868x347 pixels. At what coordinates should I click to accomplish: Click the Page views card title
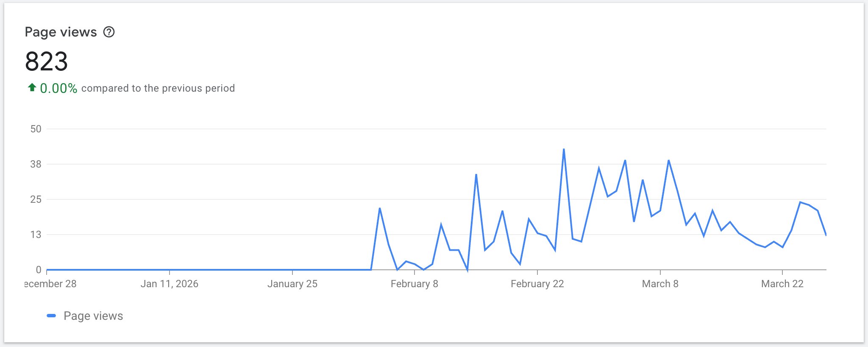(x=61, y=32)
